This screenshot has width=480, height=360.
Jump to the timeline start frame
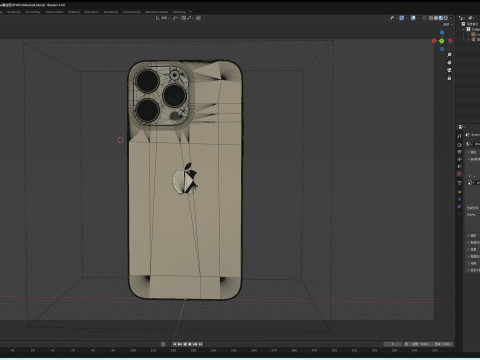[175, 344]
